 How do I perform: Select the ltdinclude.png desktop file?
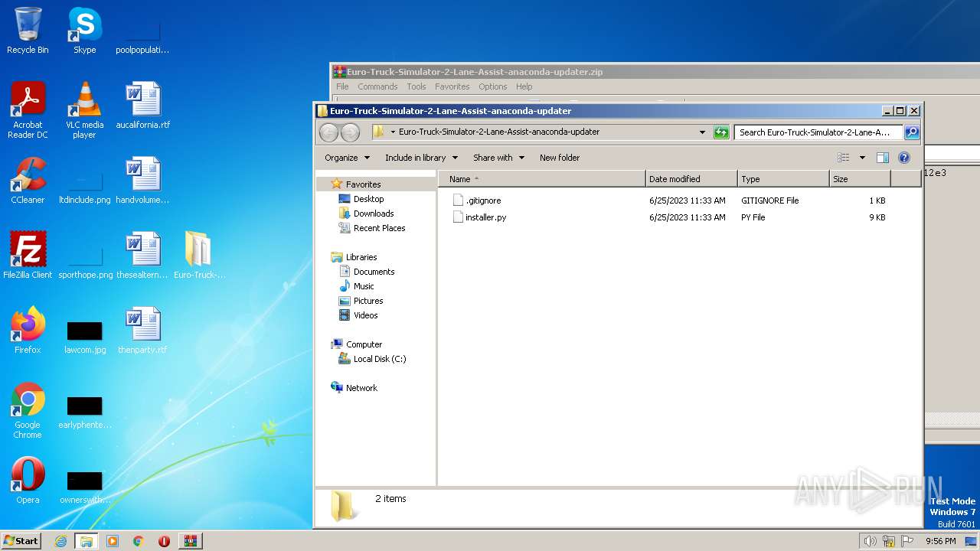[x=84, y=187]
